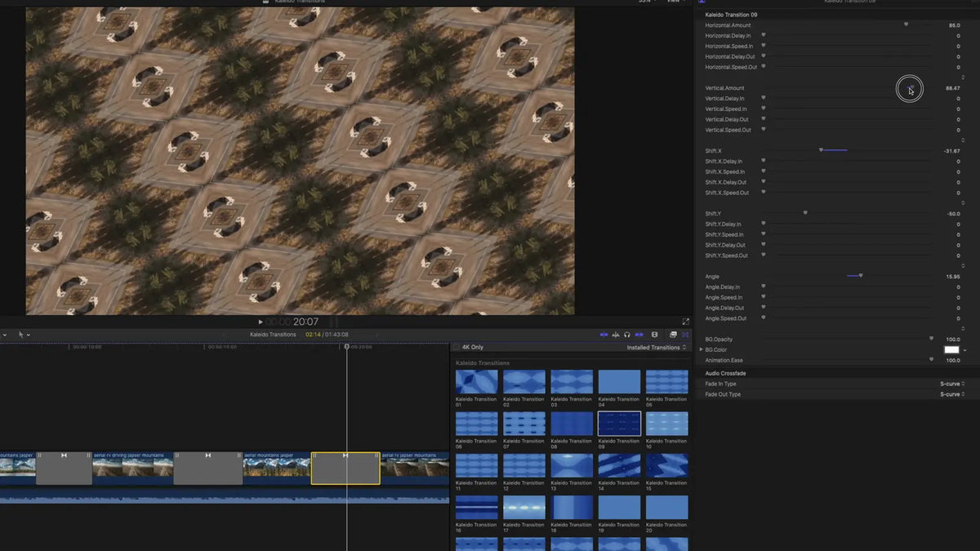Select Kaleido Transition 02 thumbnail
980x551 pixels.
(523, 381)
